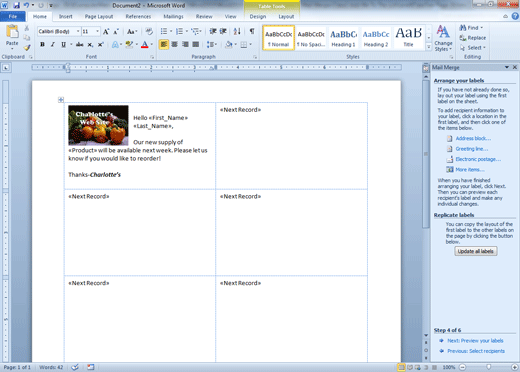Open the Find dropdown arrow

(x=482, y=28)
